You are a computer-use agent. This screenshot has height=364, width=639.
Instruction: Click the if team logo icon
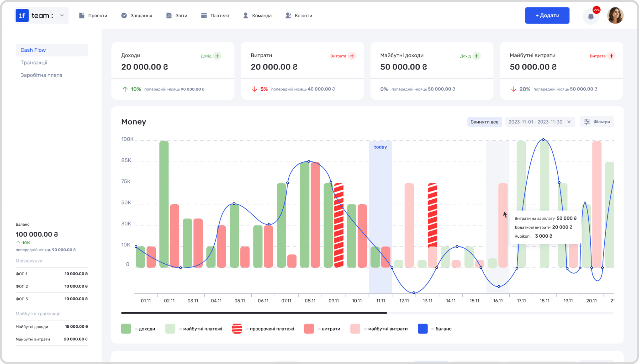pyautogui.click(x=22, y=15)
